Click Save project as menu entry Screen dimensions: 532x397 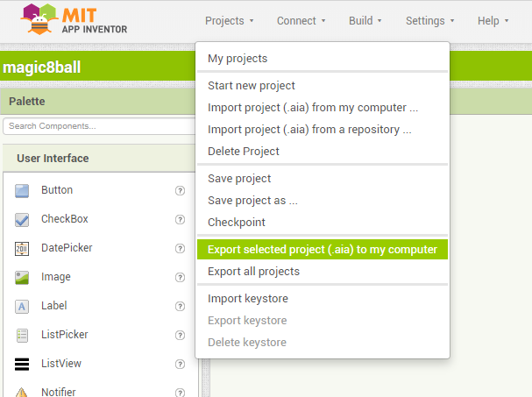pyautogui.click(x=252, y=201)
